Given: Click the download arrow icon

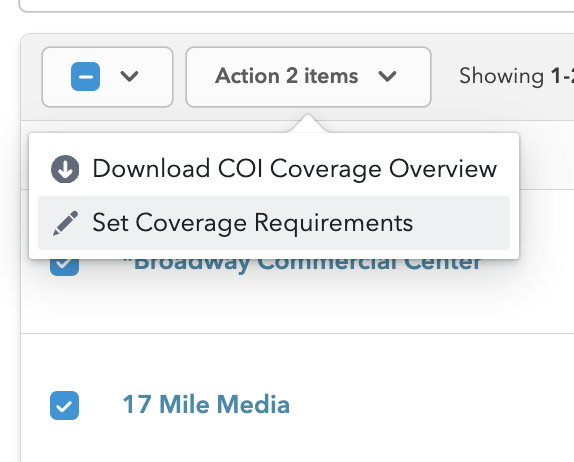Looking at the screenshot, I should coord(65,169).
